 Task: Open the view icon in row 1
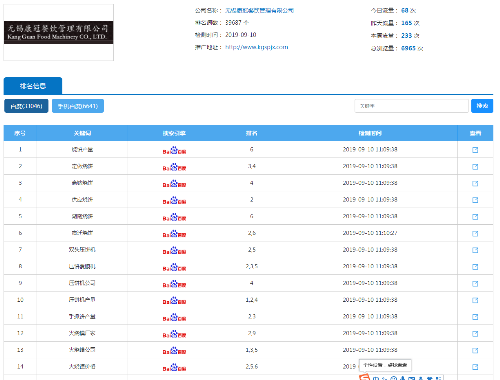475,150
